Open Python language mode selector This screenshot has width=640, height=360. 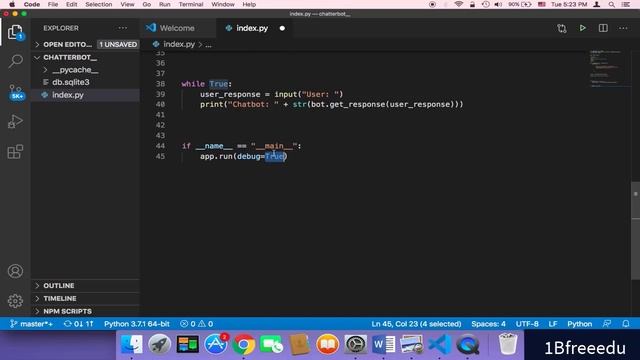(579, 324)
